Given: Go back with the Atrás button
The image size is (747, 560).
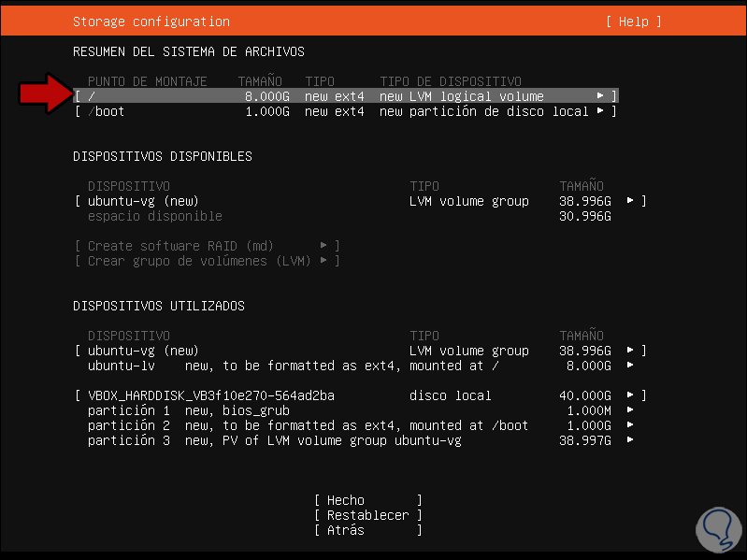Looking at the screenshot, I should point(367,530).
